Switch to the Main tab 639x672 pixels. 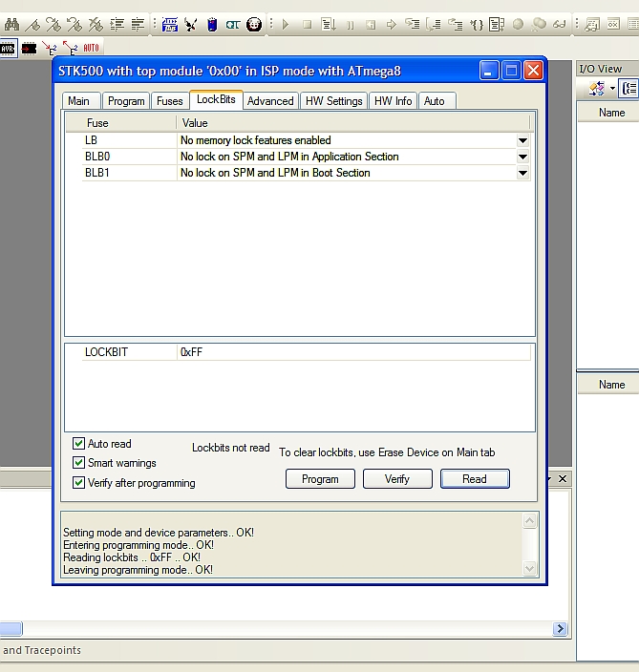[x=79, y=101]
